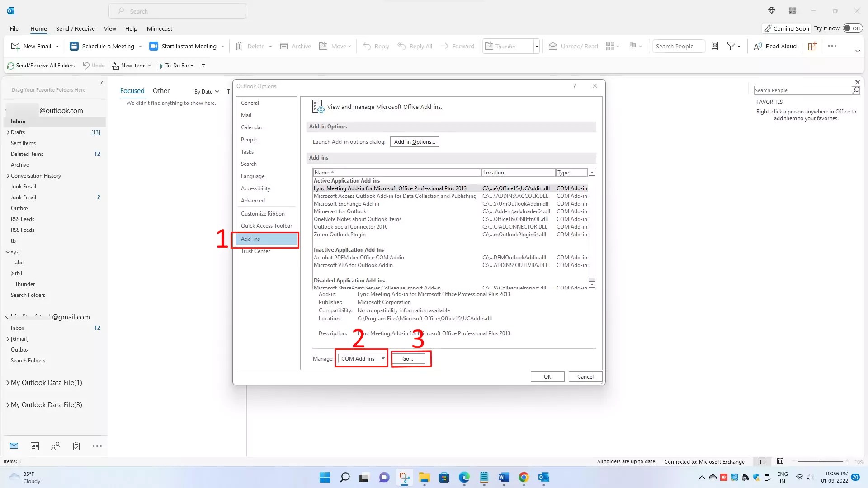
Task: Click the Go button next to Manage
Action: pos(408,358)
